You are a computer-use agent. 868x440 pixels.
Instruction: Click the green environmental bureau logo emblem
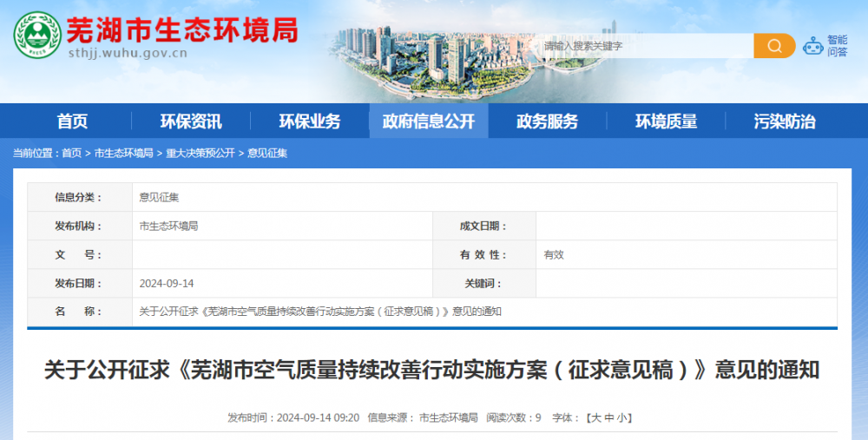click(x=37, y=36)
